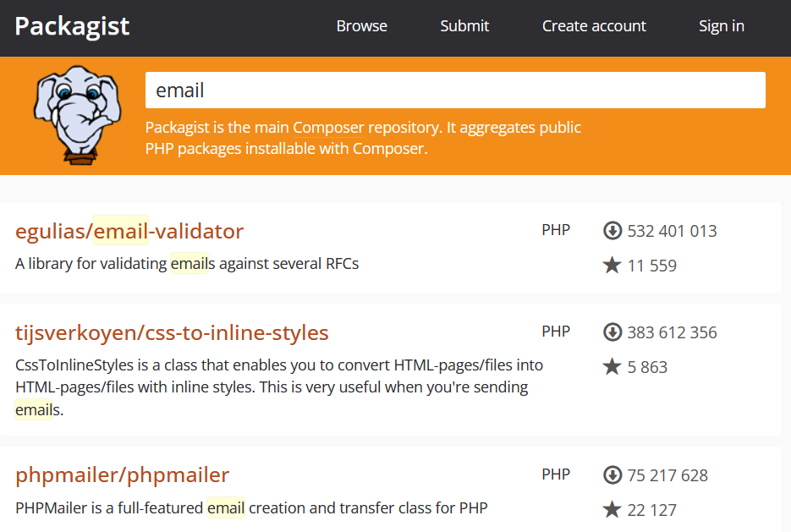Image resolution: width=791 pixels, height=532 pixels.
Task: Click star icon beside 22 127
Action: tap(612, 510)
